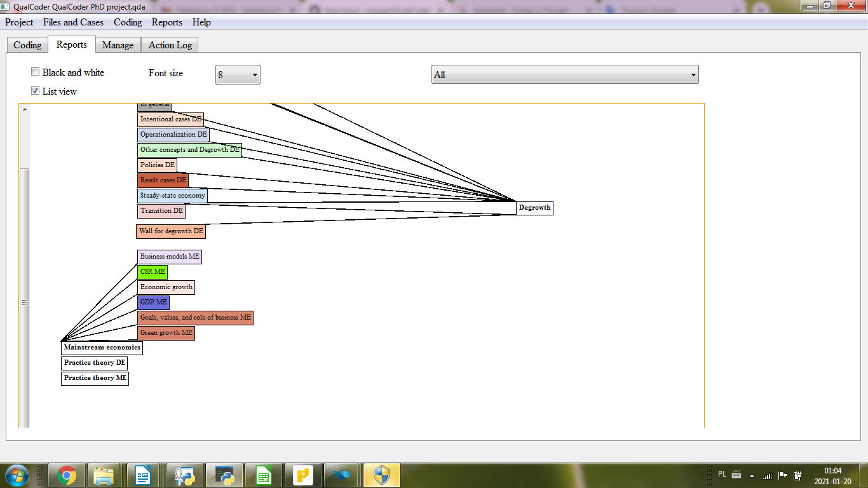Viewport: 868px width, 488px height.
Task: Select the Degrowth code node
Action: 534,208
